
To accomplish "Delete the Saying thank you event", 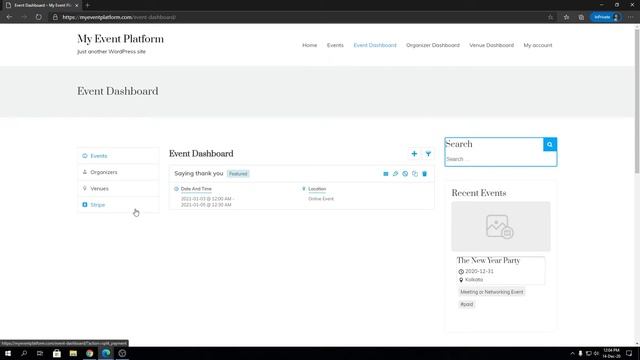I will click(x=424, y=174).
